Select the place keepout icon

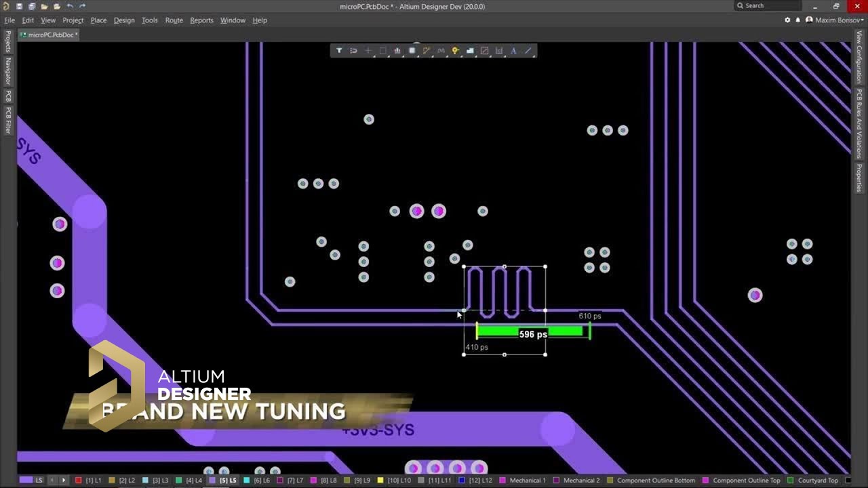(485, 51)
